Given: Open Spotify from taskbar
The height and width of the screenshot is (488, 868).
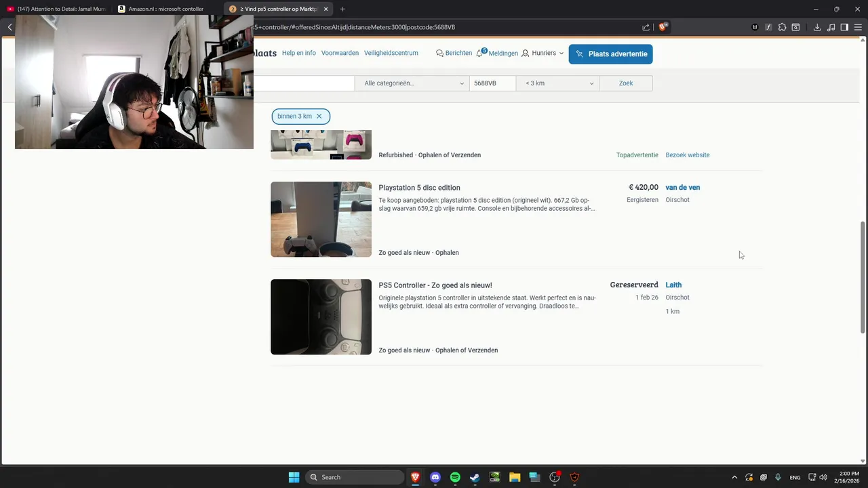Looking at the screenshot, I should [x=455, y=477].
